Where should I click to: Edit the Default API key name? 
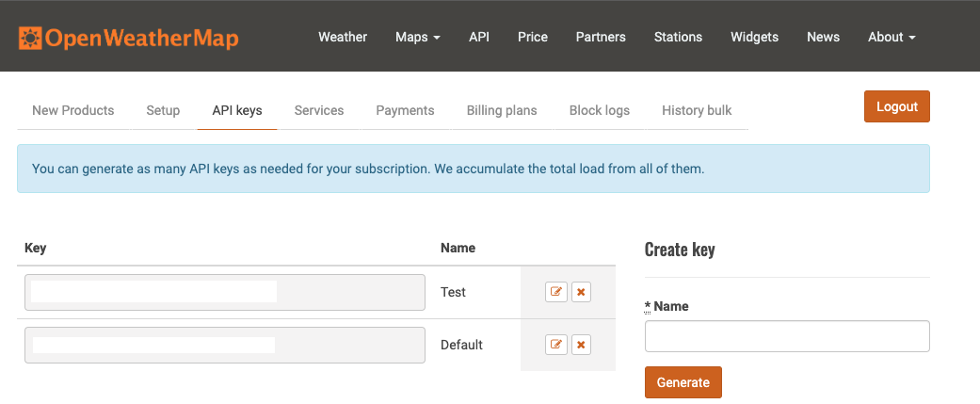pyautogui.click(x=556, y=345)
